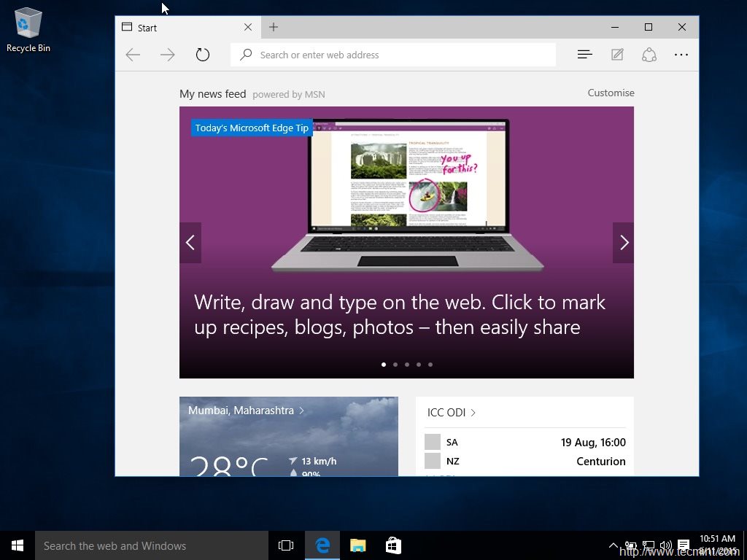Expand Mumbai weather details via its chevron
The image size is (747, 560).
(x=301, y=411)
